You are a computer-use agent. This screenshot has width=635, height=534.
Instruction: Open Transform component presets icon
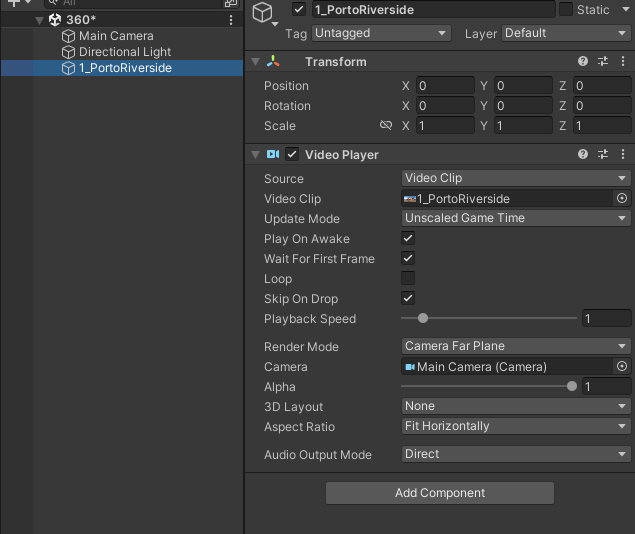pos(603,154)
